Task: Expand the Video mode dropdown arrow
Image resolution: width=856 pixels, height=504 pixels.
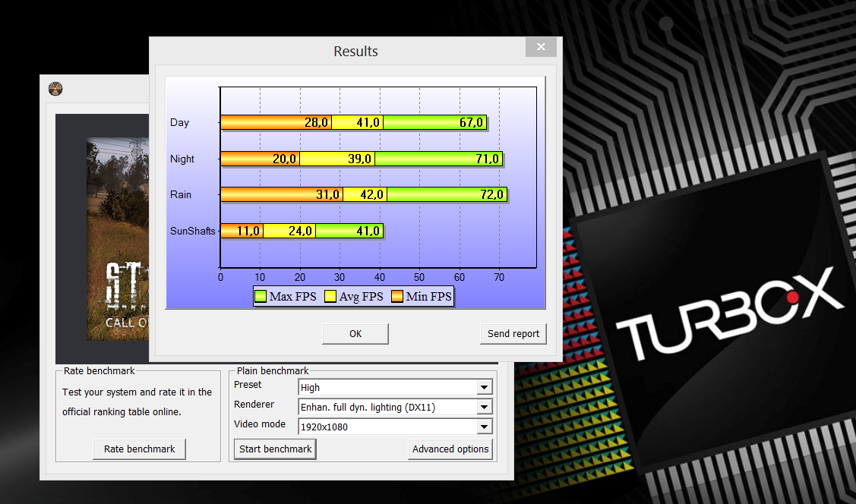Action: pyautogui.click(x=484, y=427)
